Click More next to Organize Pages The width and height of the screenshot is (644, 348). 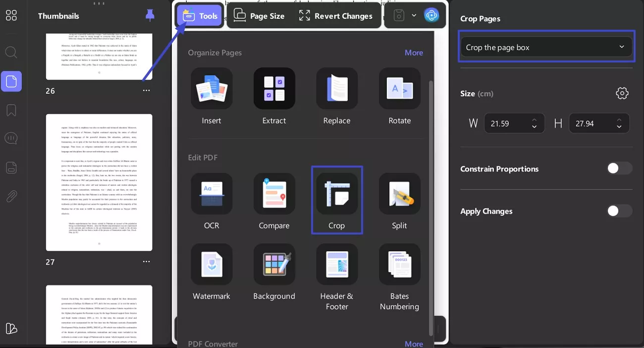(x=414, y=53)
